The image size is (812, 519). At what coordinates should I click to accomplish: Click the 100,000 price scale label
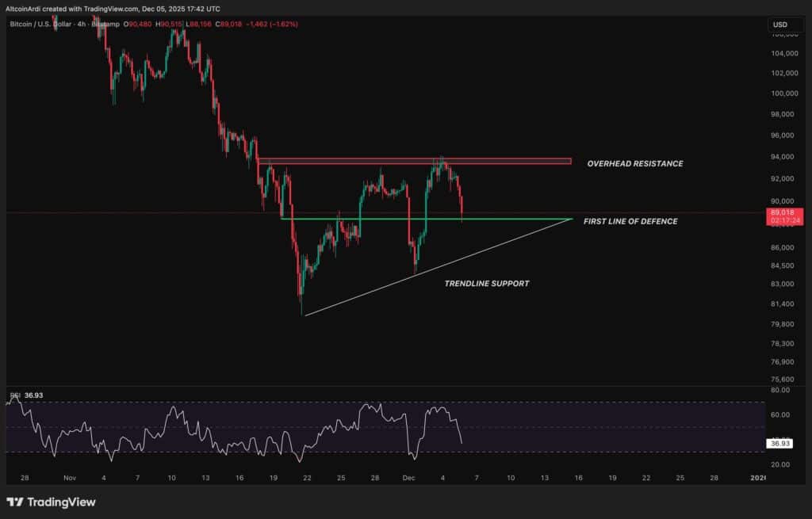784,93
